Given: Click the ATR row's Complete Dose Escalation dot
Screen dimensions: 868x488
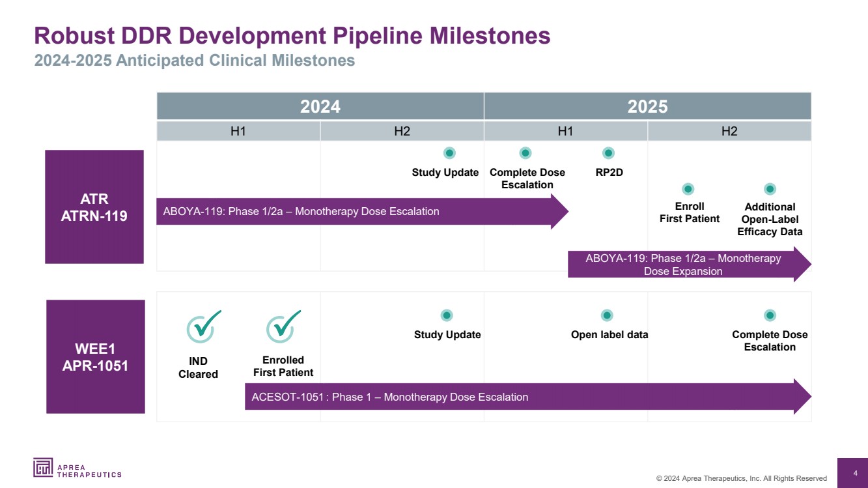Looking at the screenshot, I should click(x=525, y=153).
